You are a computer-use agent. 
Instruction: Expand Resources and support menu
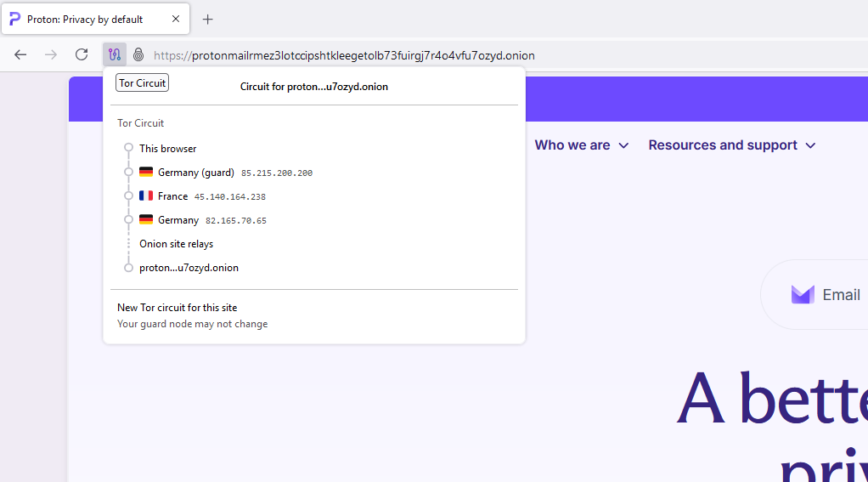tap(732, 145)
